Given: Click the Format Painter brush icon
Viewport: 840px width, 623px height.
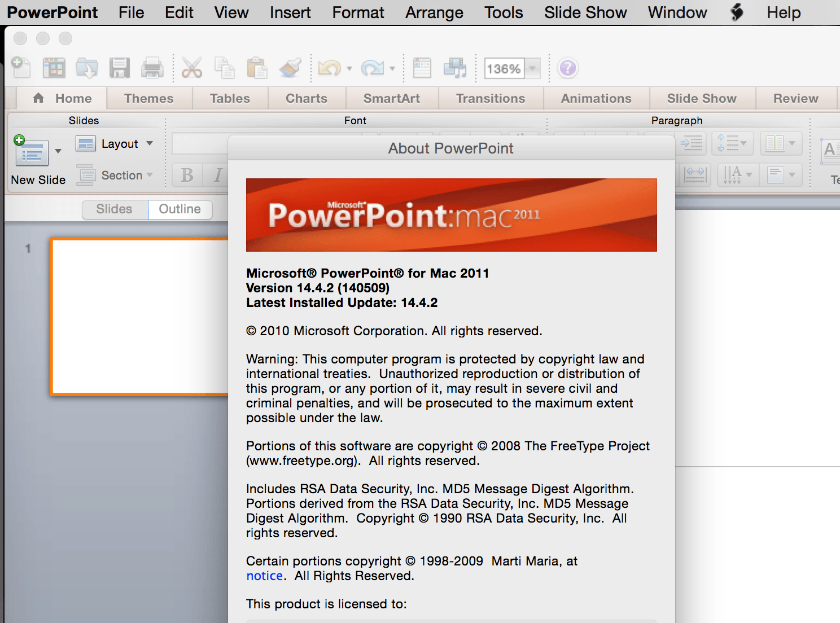Looking at the screenshot, I should tap(290, 68).
